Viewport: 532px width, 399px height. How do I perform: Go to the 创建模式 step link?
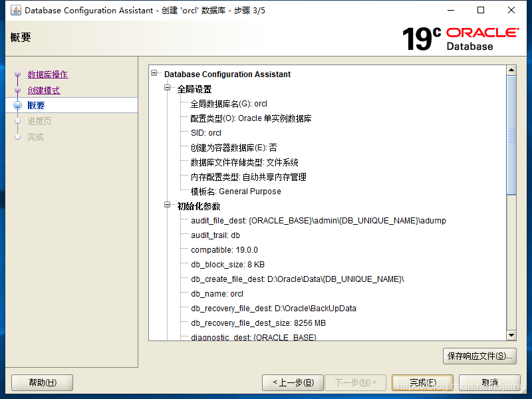click(44, 90)
